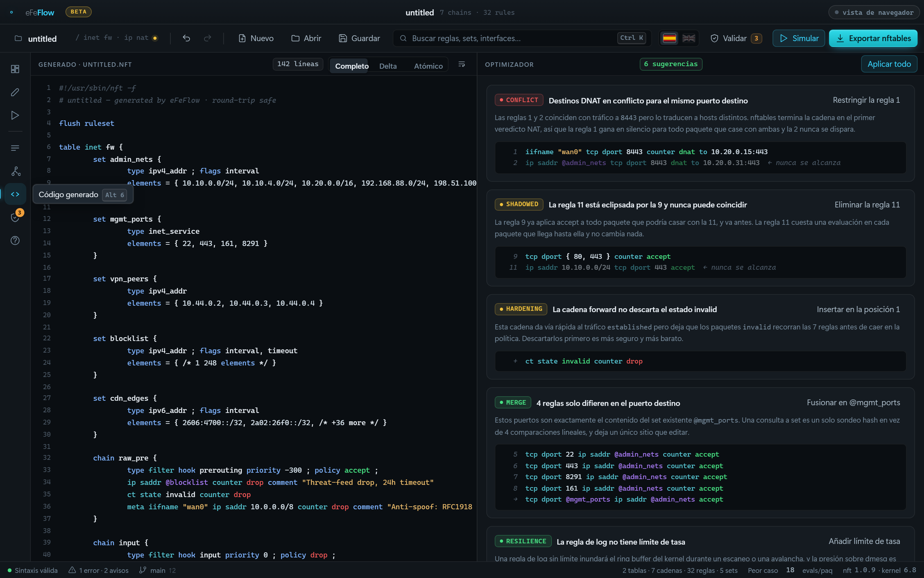Click the 'inet fw · ip nat' breadcrumb

coord(116,38)
